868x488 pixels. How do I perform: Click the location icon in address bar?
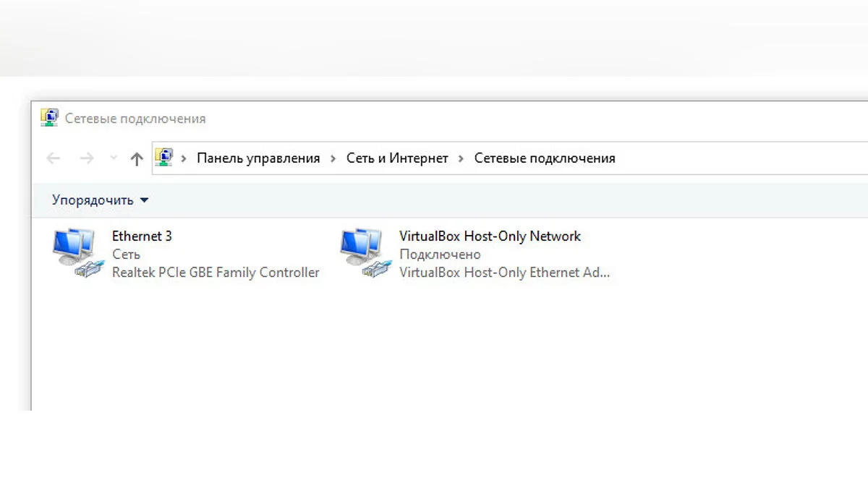click(x=164, y=158)
